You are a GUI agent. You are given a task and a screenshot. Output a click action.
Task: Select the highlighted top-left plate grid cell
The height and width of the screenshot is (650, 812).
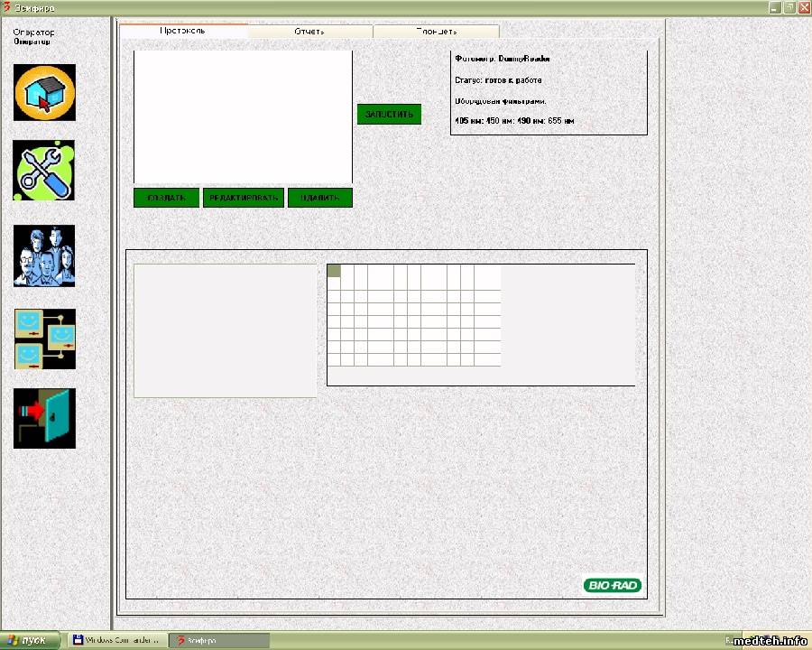pos(334,271)
